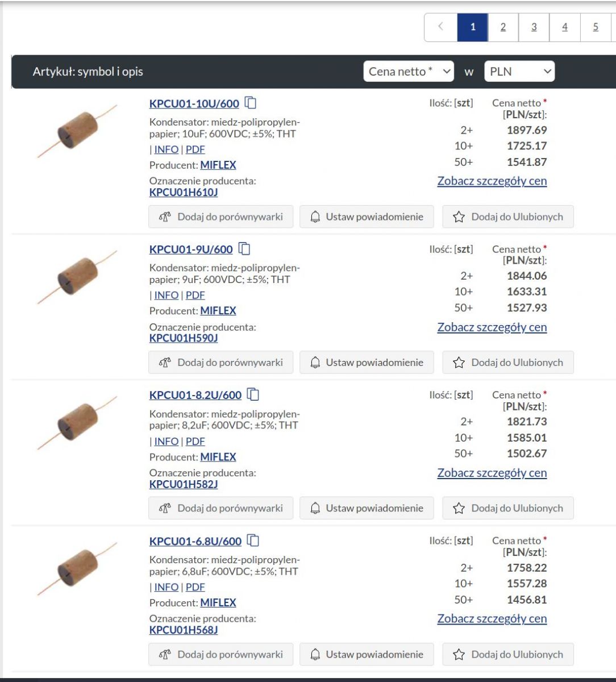
Task: Click copy icon beside KPCU01-8.2U/600
Action: [x=253, y=394]
